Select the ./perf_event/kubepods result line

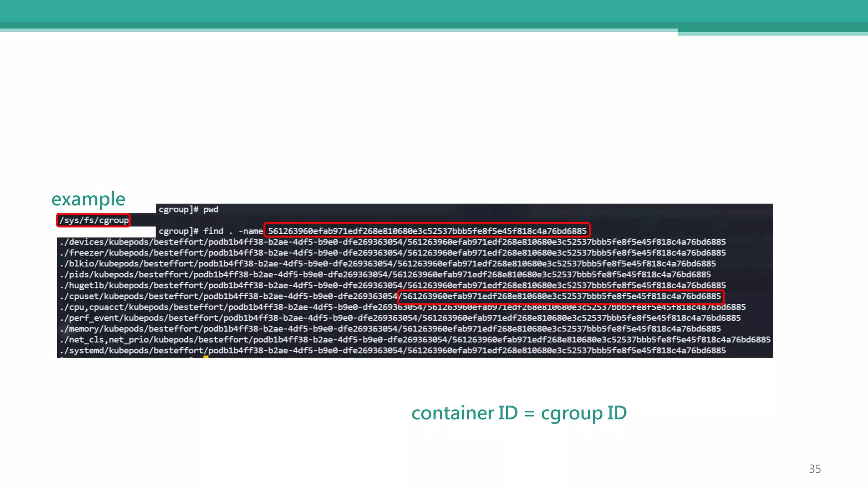click(400, 318)
